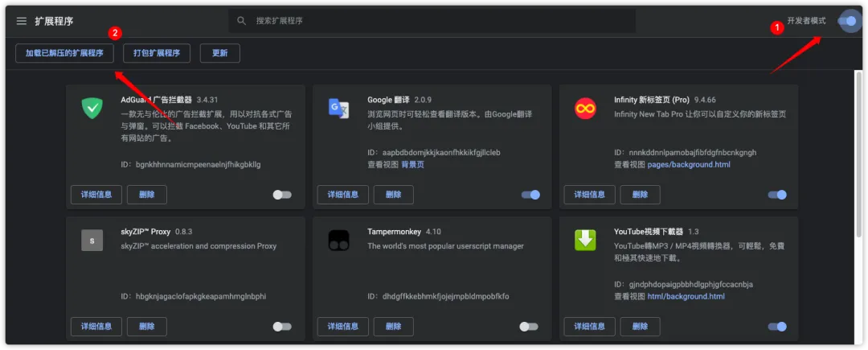868x350 pixels.
Task: Click the Tampermonkey extension icon
Action: click(x=339, y=241)
